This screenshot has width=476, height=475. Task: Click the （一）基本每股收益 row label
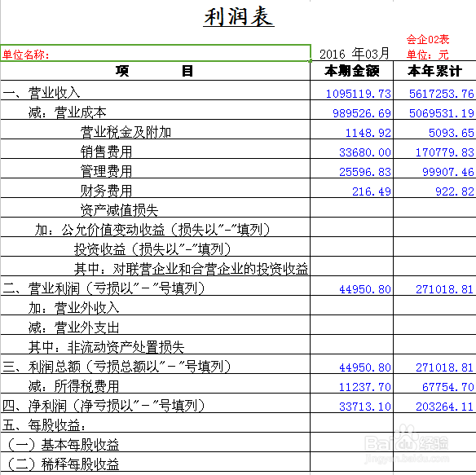coord(63,445)
